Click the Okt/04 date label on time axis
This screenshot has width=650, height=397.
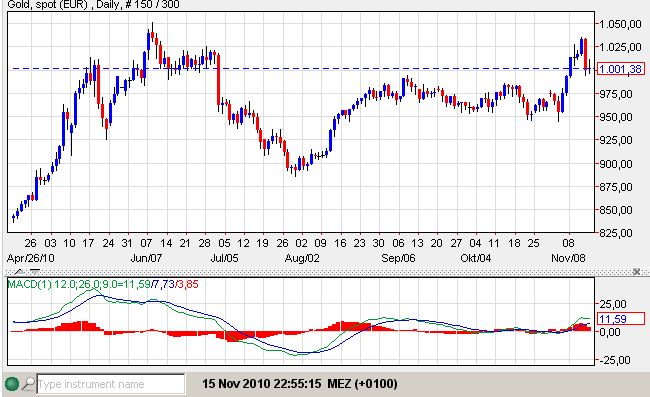click(475, 258)
